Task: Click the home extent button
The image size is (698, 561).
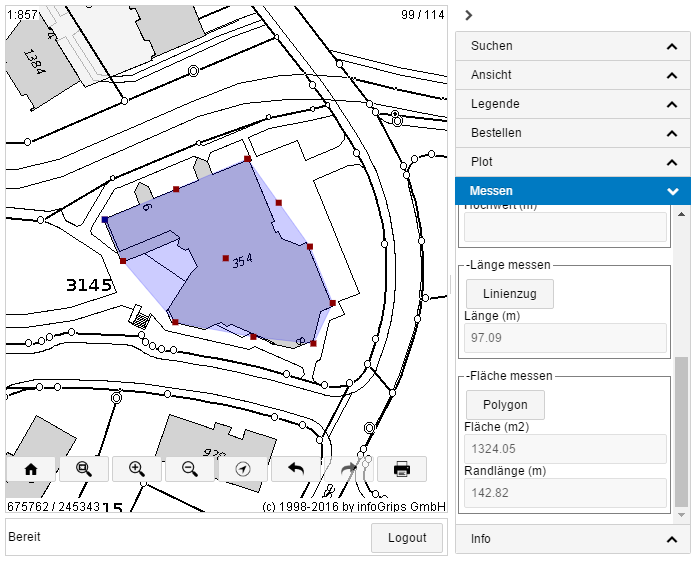Action: [31, 469]
